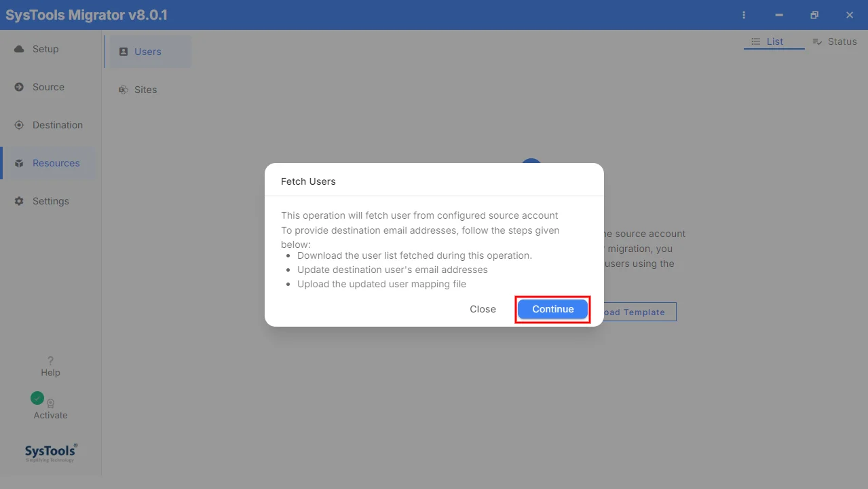Open the vertical three-dot menu in title bar

click(x=744, y=15)
